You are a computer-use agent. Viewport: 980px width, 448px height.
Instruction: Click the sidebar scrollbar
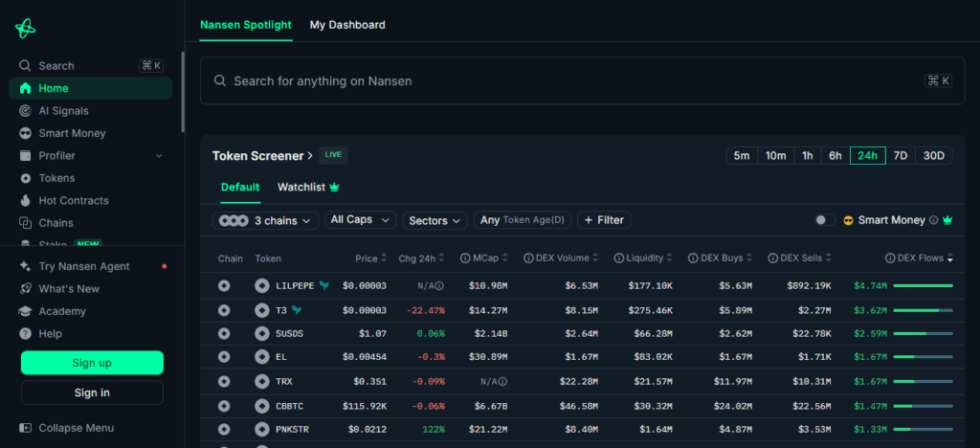[183, 92]
